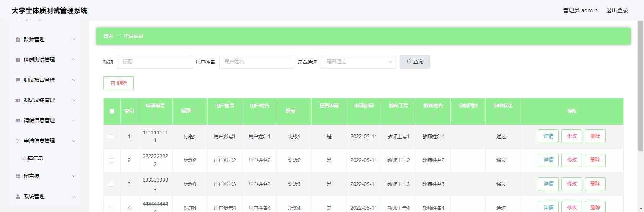Click the 系统管理 user icon

(18, 196)
